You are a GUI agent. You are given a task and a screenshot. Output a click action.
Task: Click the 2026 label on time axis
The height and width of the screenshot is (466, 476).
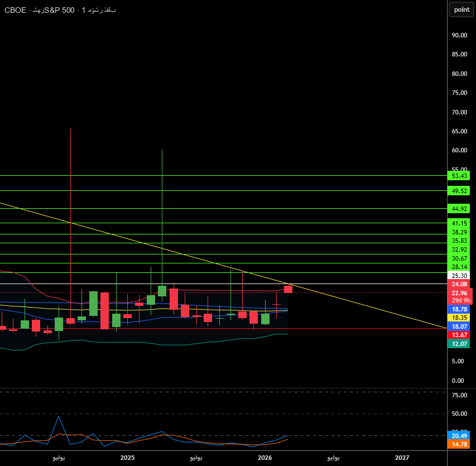click(x=265, y=458)
